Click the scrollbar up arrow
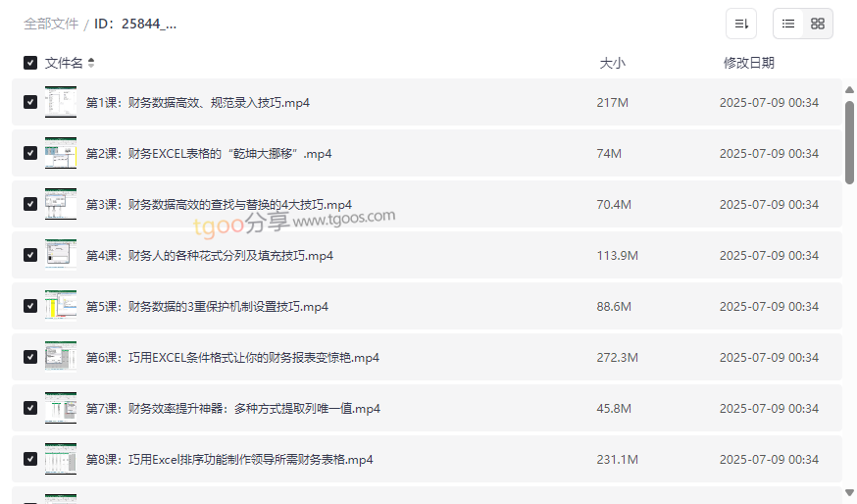This screenshot has width=857, height=504. (x=849, y=90)
